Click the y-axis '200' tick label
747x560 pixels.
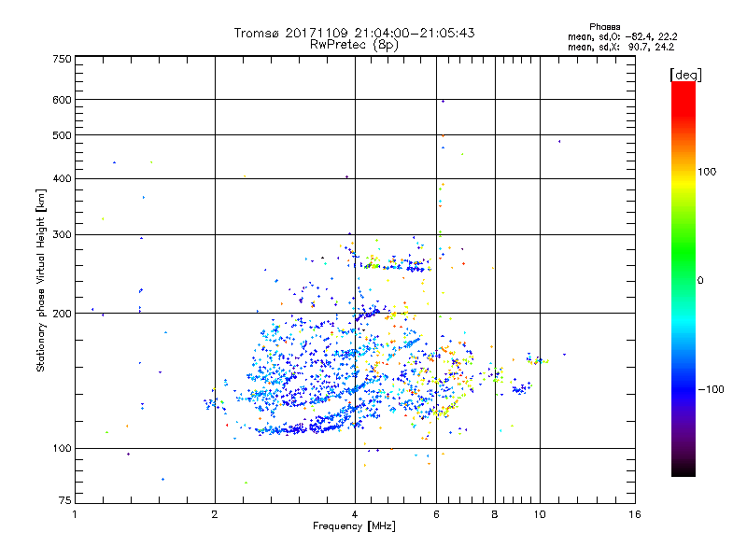pos(62,314)
